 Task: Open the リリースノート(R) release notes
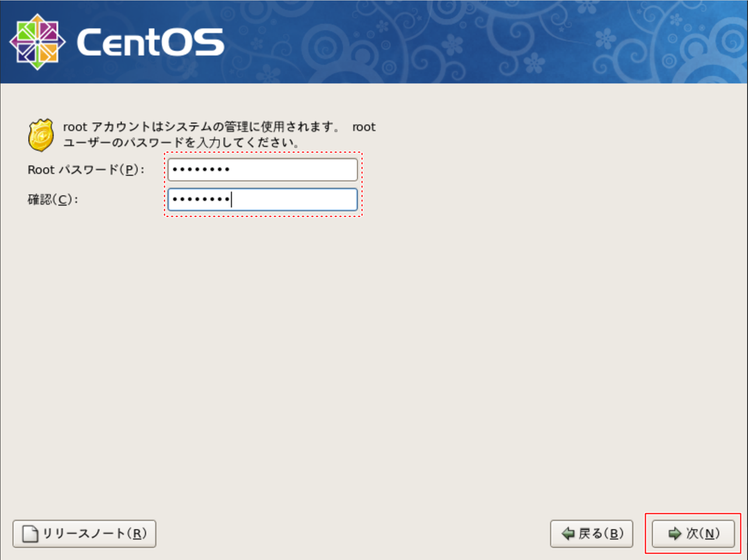click(x=84, y=533)
